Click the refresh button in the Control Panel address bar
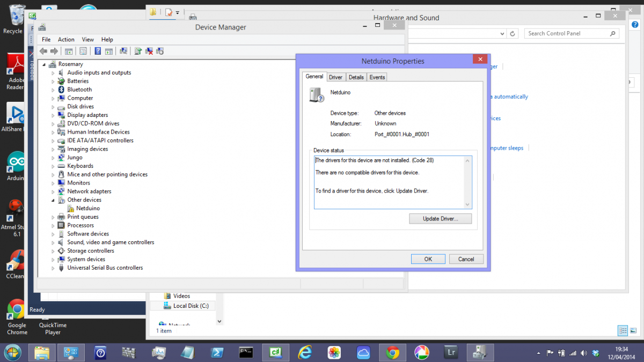The image size is (644, 362). point(513,33)
